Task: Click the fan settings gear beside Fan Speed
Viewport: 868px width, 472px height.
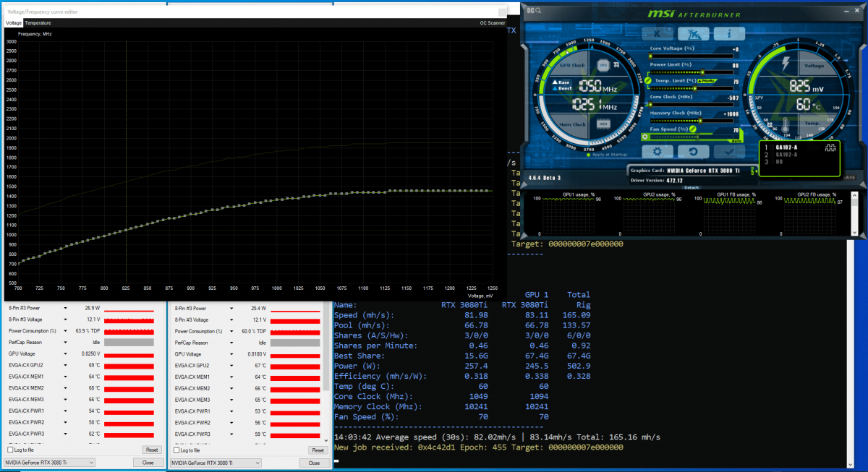Action: pyautogui.click(x=645, y=137)
